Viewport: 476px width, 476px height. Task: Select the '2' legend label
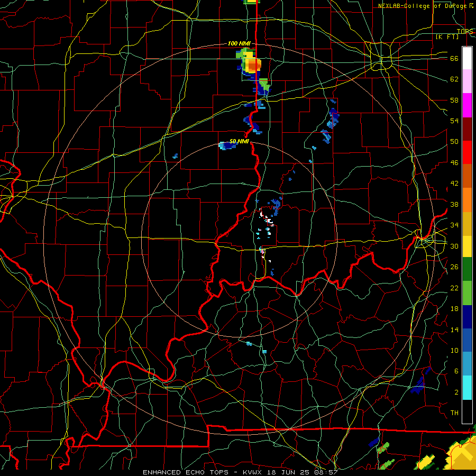456,392
